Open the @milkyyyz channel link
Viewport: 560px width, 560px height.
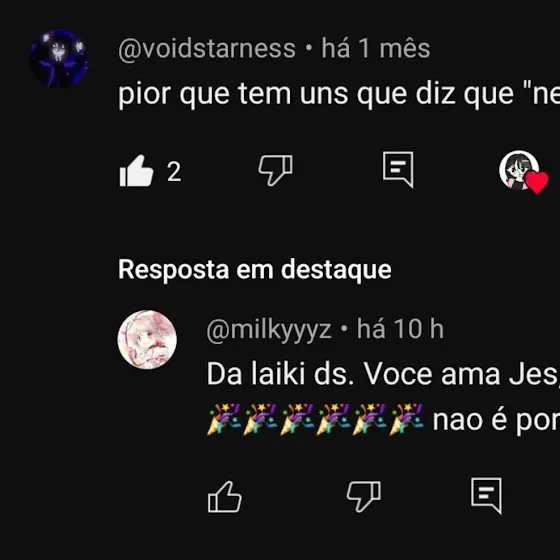pos(269,329)
